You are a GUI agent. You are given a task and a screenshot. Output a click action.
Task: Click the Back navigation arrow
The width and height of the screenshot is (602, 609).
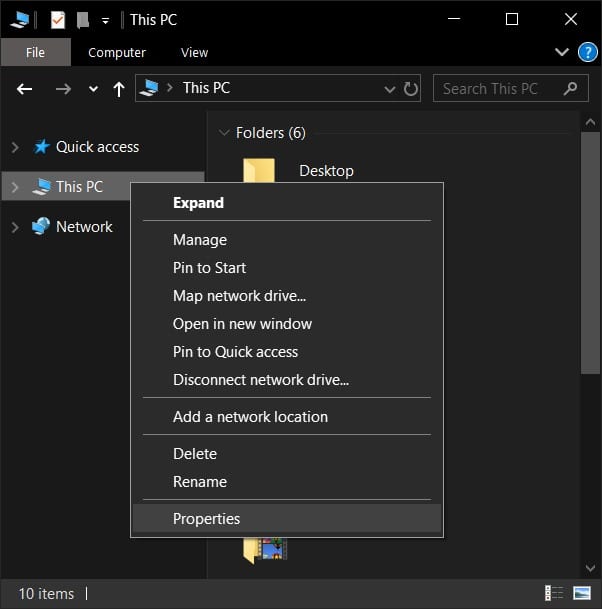coord(26,89)
